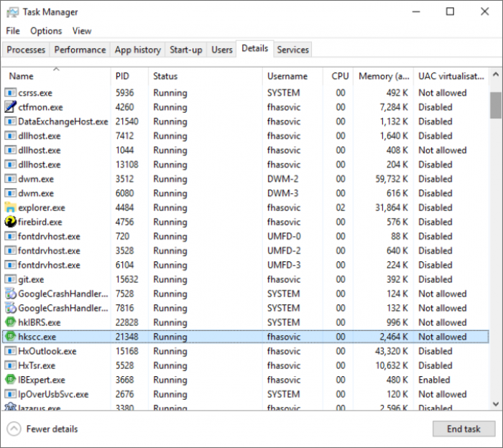Sort by the Name column header

click(x=22, y=76)
